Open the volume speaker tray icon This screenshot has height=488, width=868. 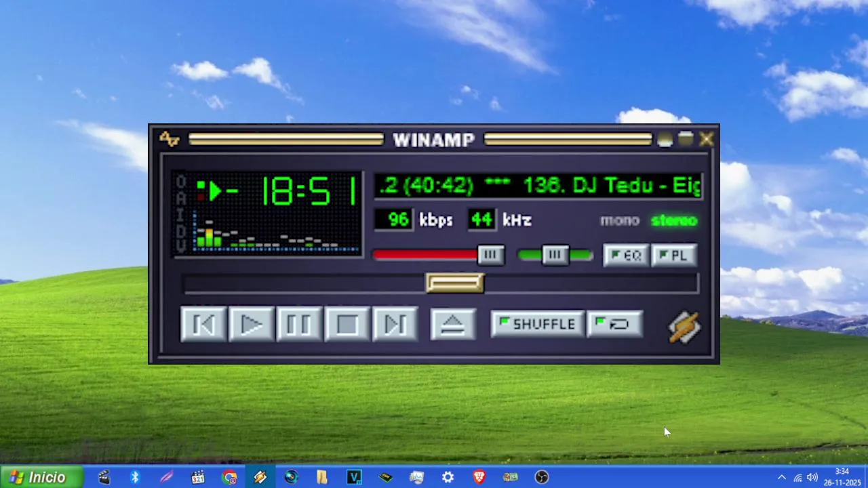point(812,477)
